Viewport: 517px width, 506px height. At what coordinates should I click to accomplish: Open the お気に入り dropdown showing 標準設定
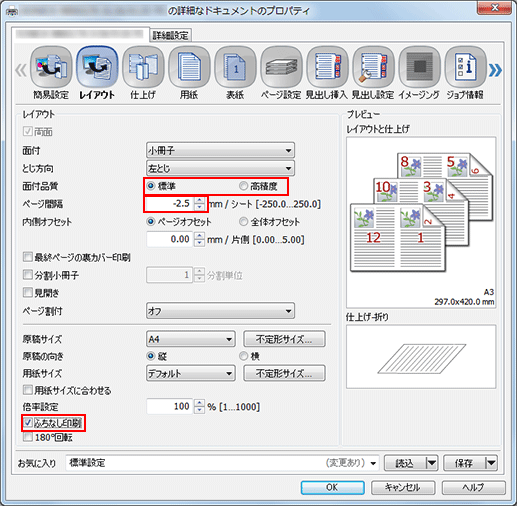pos(222,463)
